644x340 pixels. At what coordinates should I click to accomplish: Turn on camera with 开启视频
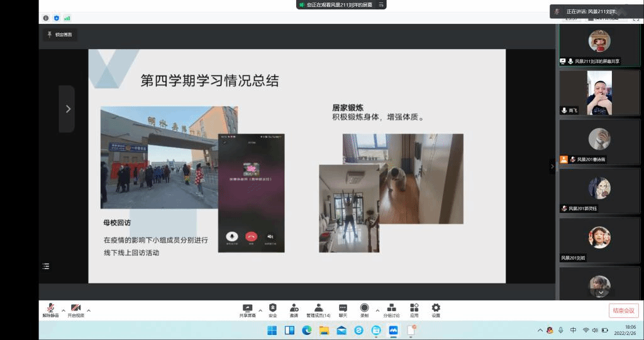coord(75,307)
